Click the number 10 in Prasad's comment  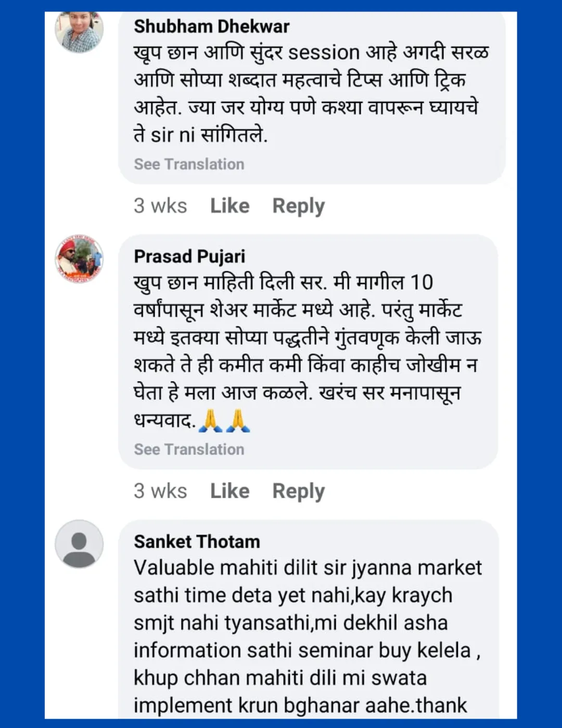[421, 282]
